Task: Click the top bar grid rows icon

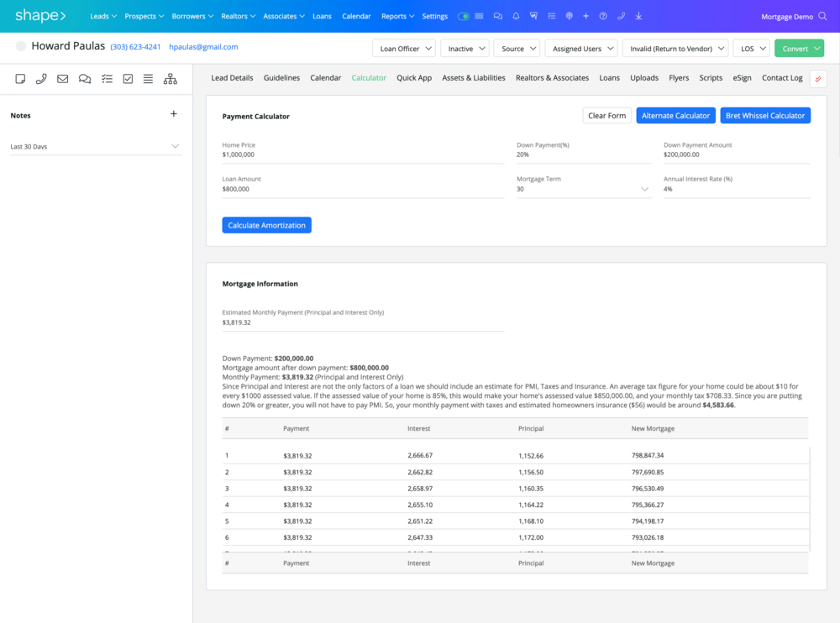Action: coord(480,16)
